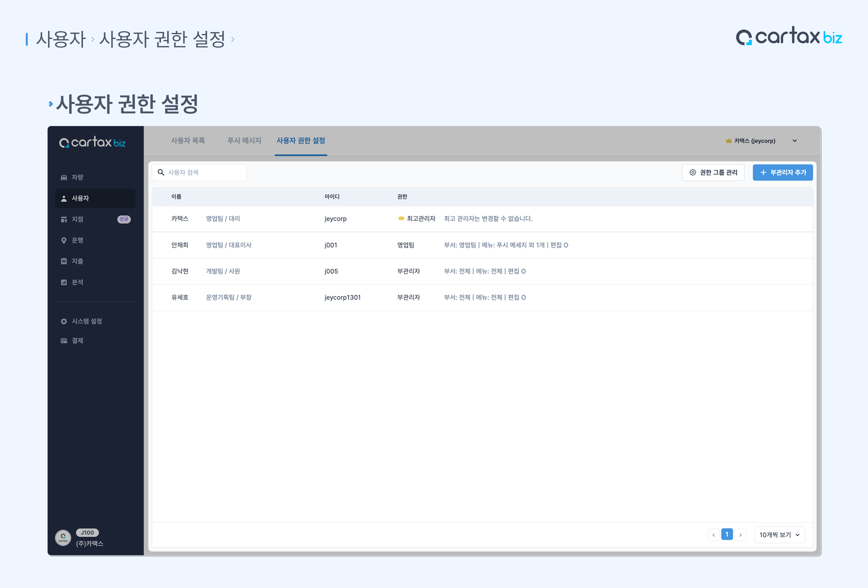Click the car icon for 차량 menu
The width and height of the screenshot is (868, 588).
coord(64,177)
